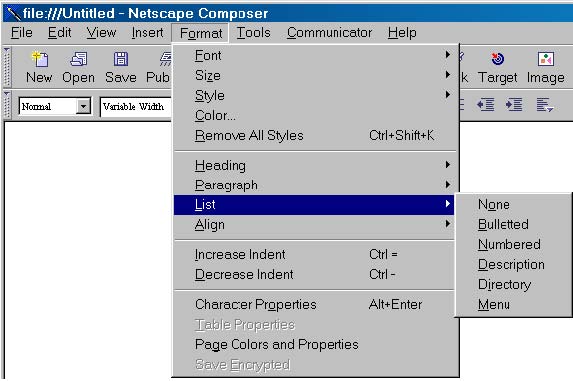
Task: Open the Variable Width font combo box
Action: [x=136, y=107]
